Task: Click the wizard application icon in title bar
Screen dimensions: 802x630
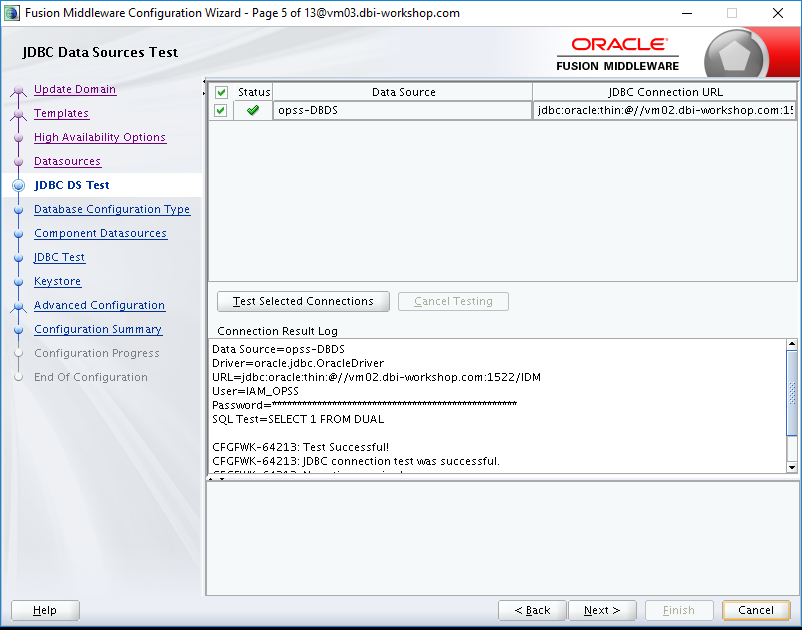Action: coord(12,13)
